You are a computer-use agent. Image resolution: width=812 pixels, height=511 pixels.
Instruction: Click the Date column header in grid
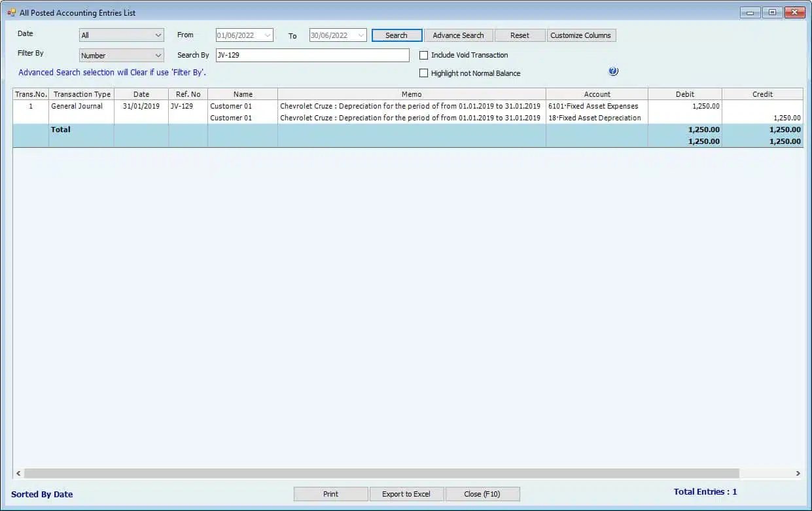tap(141, 94)
